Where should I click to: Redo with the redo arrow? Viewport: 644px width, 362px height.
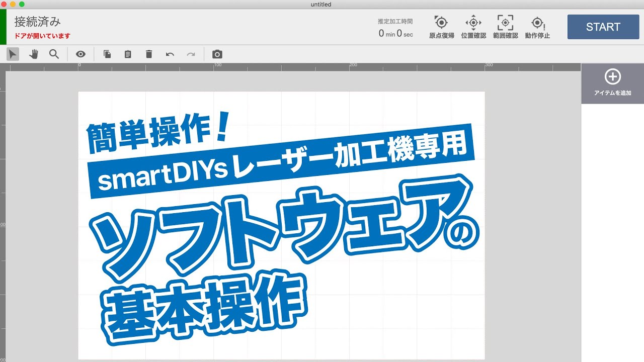191,54
